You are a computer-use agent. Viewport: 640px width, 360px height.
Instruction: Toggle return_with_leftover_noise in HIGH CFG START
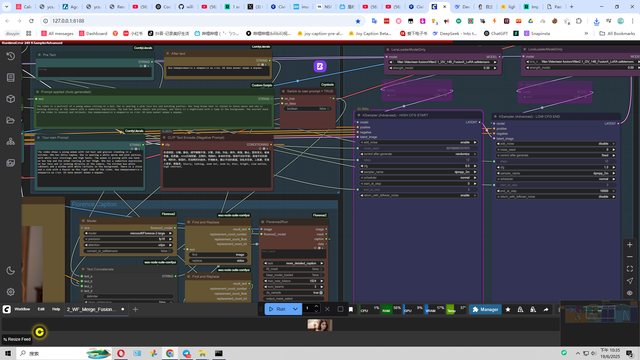[418, 196]
